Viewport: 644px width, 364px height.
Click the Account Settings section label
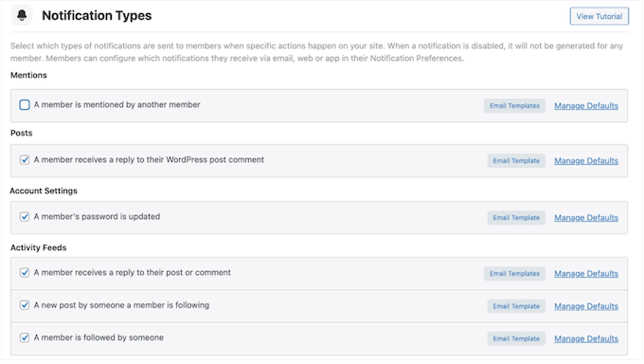coord(44,191)
